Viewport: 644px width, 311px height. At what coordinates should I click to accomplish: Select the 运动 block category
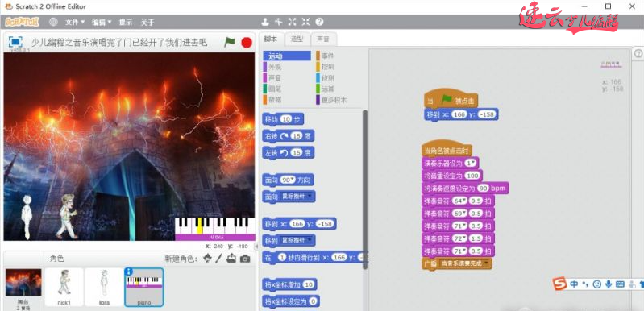[287, 56]
